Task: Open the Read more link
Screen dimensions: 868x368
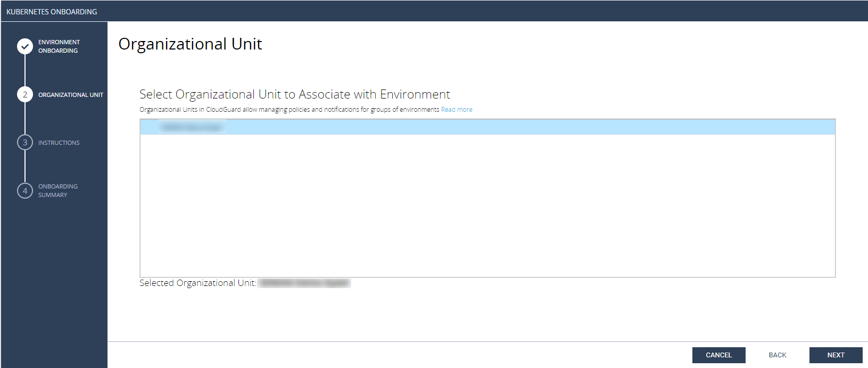Action: [457, 110]
